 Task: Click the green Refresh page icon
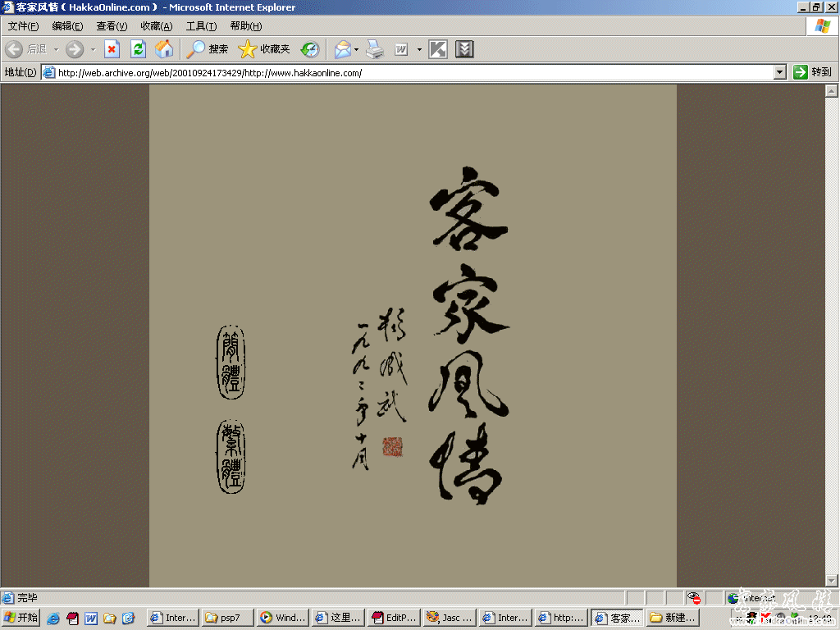pyautogui.click(x=138, y=49)
